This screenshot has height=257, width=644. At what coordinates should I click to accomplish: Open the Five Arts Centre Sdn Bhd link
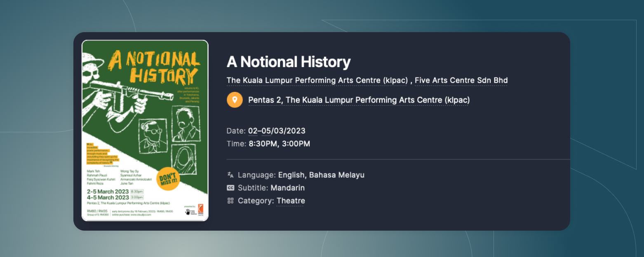(461, 80)
